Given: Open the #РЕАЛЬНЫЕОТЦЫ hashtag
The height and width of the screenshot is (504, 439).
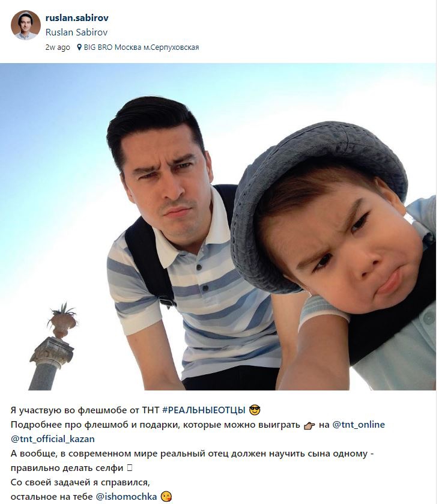Looking at the screenshot, I should click(x=204, y=410).
